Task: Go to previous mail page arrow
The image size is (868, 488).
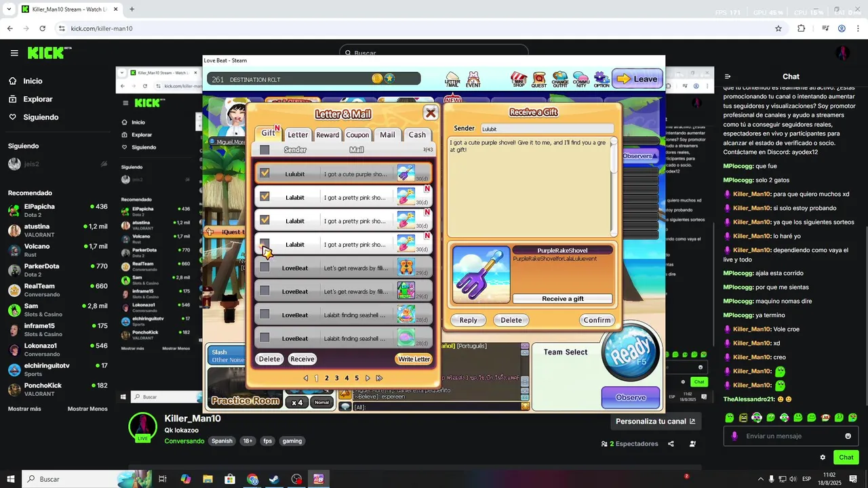Action: (x=305, y=378)
